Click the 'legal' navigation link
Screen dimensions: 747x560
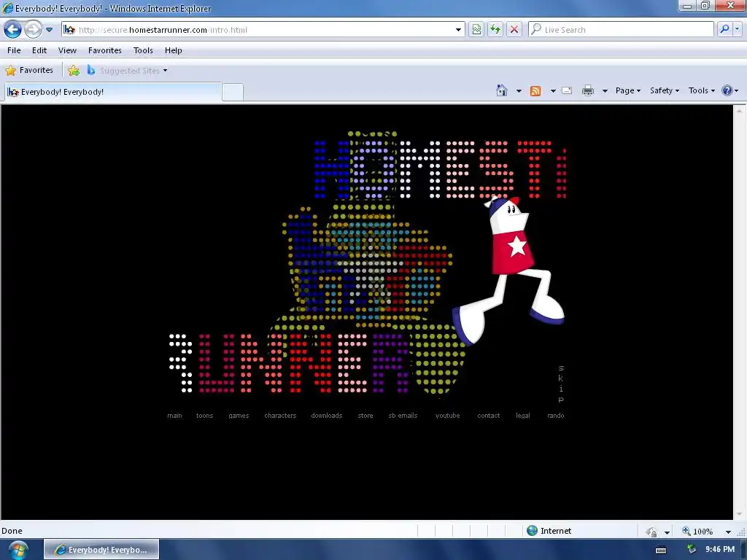coord(522,415)
